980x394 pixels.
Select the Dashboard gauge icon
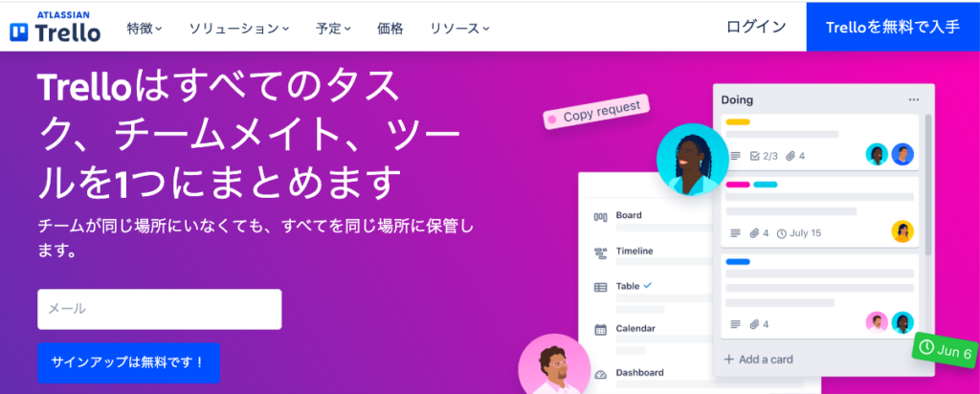[x=600, y=374]
